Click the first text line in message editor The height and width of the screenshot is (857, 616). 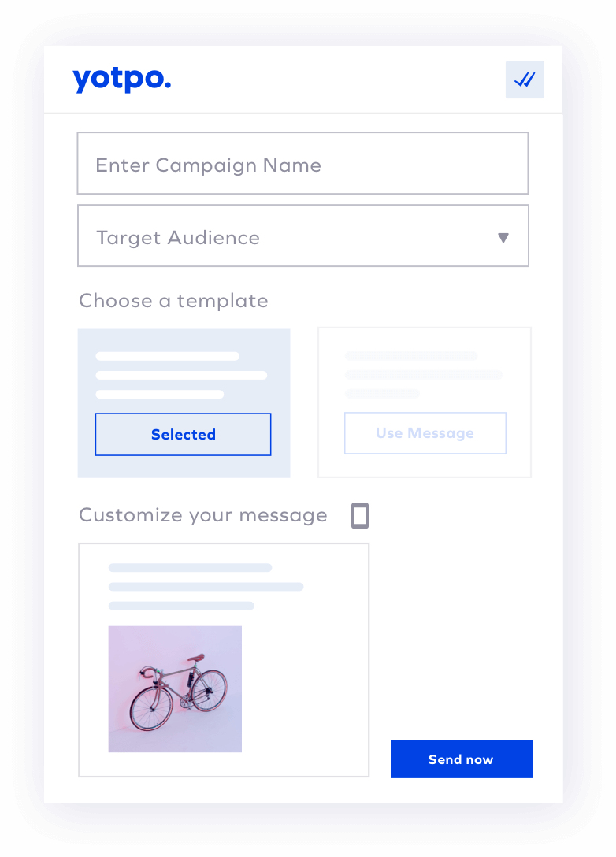[x=190, y=568]
